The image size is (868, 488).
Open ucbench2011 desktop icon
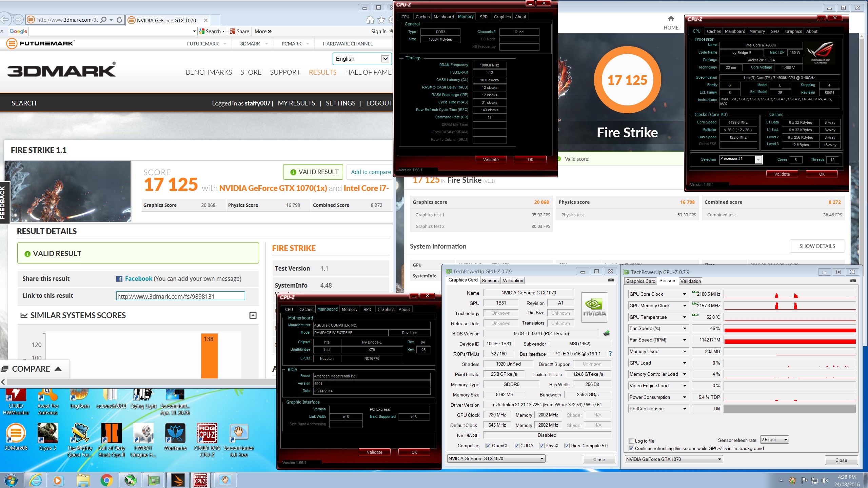pyautogui.click(x=111, y=399)
